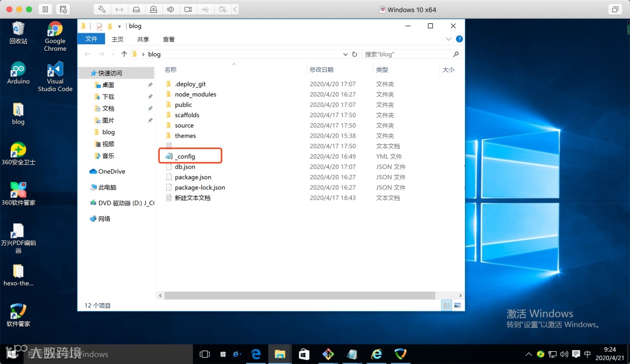Sort files by 类型 column header
Screen dimensions: 630x364
tap(382, 69)
